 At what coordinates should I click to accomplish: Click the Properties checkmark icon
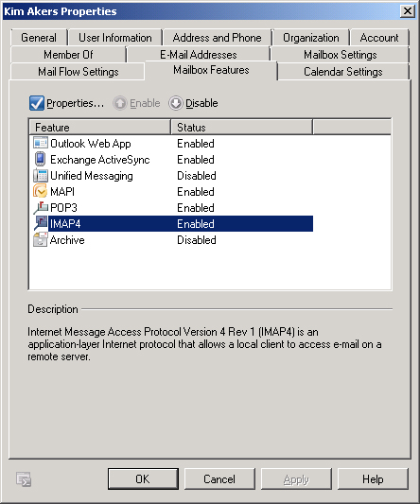coord(37,103)
